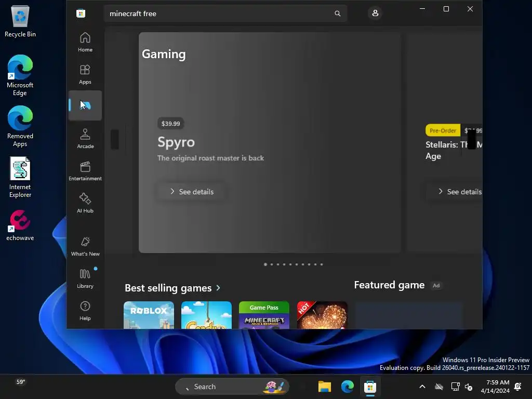
Task: Click the Spyro title text
Action: (176, 142)
